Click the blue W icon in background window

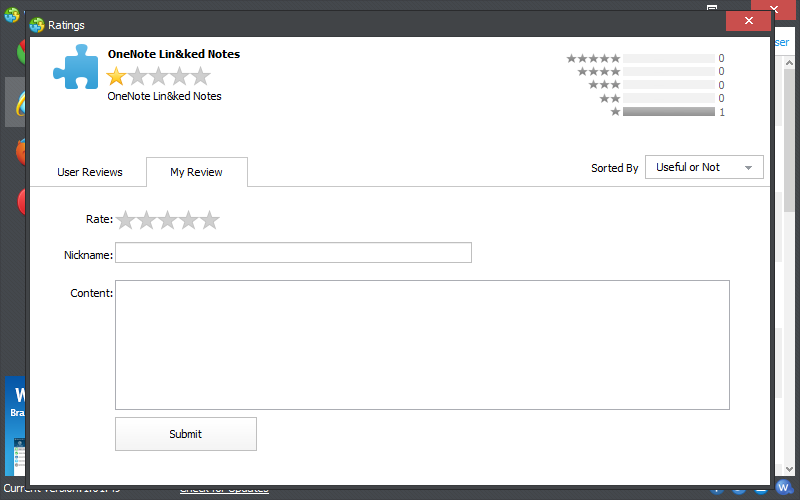[784, 488]
